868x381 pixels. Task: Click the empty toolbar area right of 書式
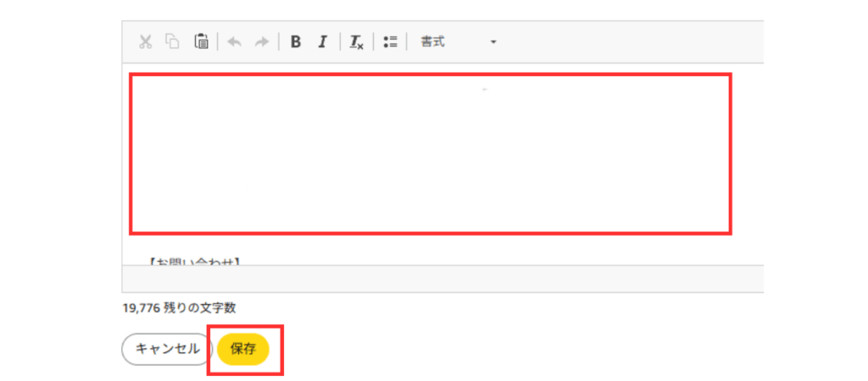pyautogui.click(x=631, y=42)
